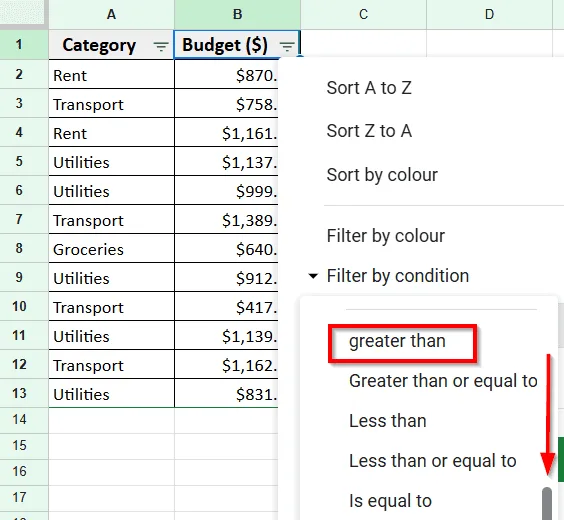Select row 2 header
The width and height of the screenshot is (564, 520).
24,74
